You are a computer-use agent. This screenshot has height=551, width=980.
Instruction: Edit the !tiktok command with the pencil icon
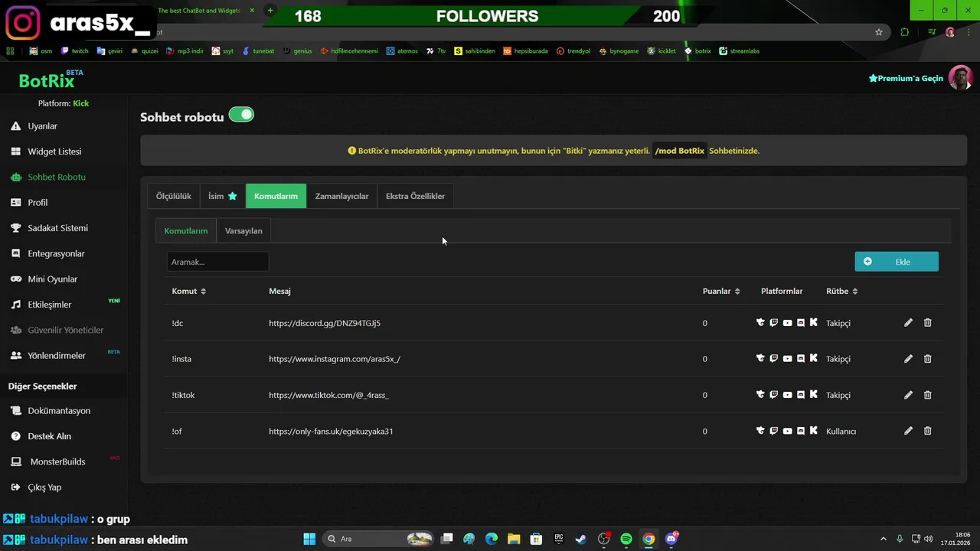coord(908,395)
